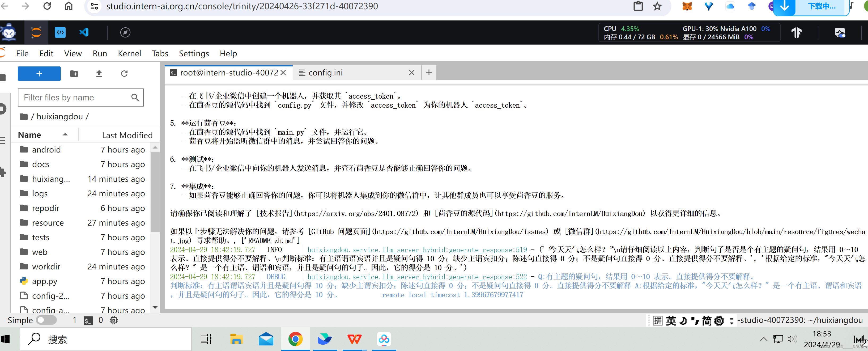Open a new launcher with the blue plus button

(39, 74)
